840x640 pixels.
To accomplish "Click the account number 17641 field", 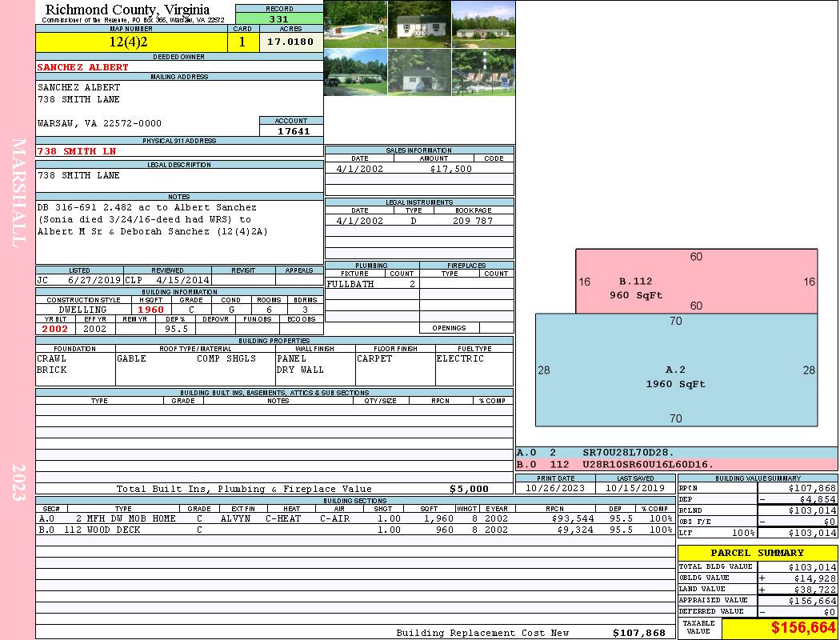I will [x=291, y=131].
